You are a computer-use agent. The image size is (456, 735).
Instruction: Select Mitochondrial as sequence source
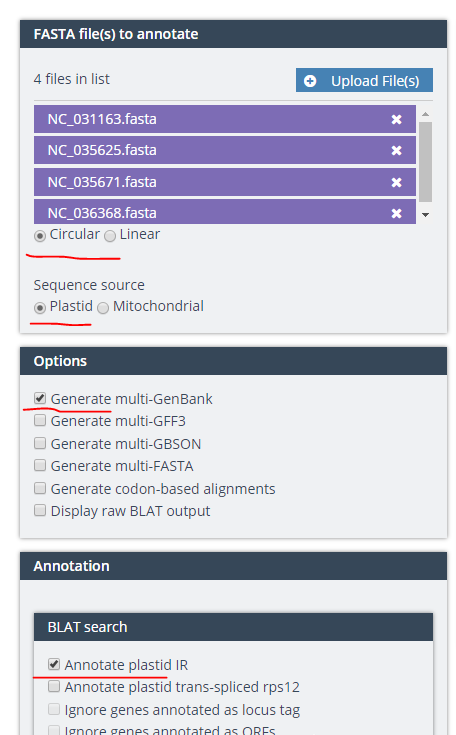103,308
